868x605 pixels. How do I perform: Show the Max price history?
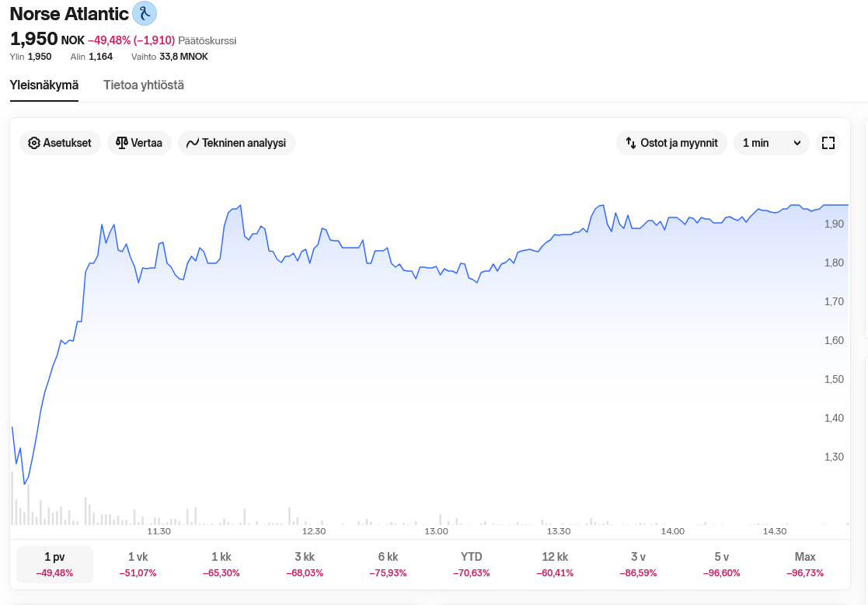point(805,564)
